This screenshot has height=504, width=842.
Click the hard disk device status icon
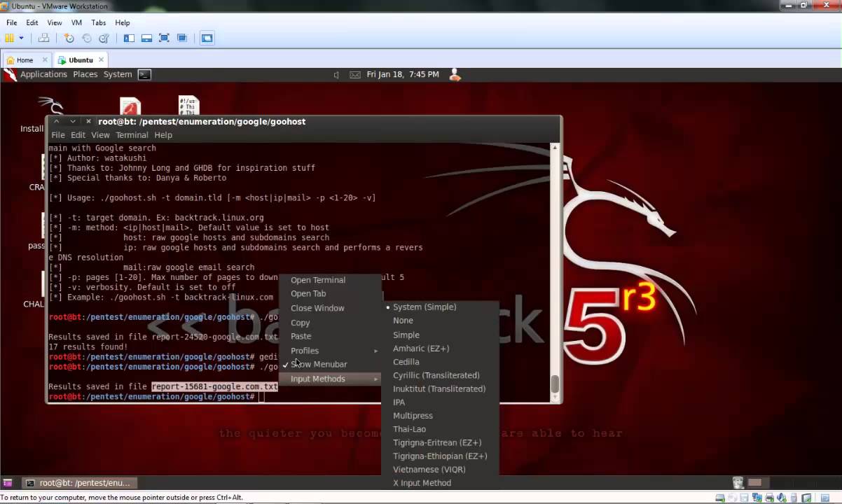coord(719,498)
